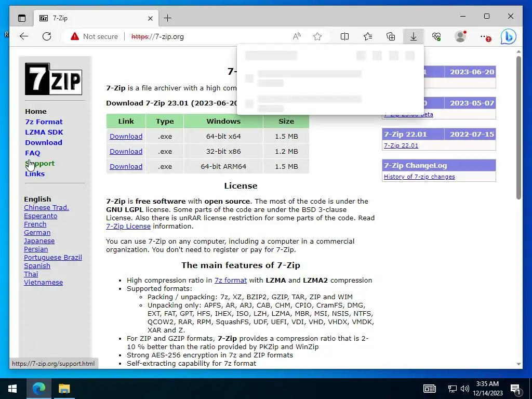
Task: Open the LZMA SDK page
Action: [x=44, y=132]
